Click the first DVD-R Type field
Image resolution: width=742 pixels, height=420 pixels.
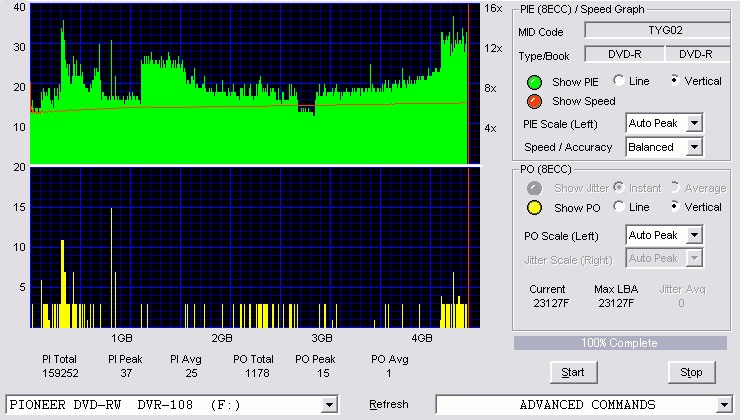[x=625, y=54]
